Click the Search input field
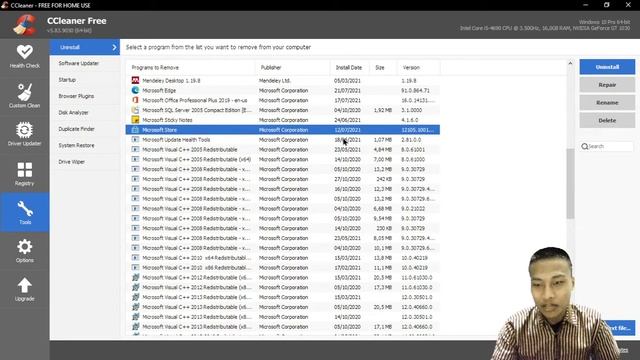Screen dimensions: 640x360 pos(607,146)
